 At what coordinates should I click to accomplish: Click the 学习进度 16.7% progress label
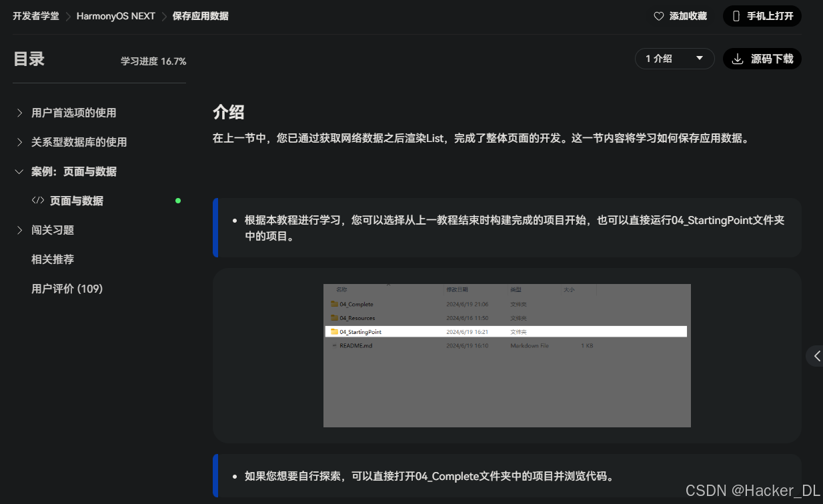(x=153, y=61)
